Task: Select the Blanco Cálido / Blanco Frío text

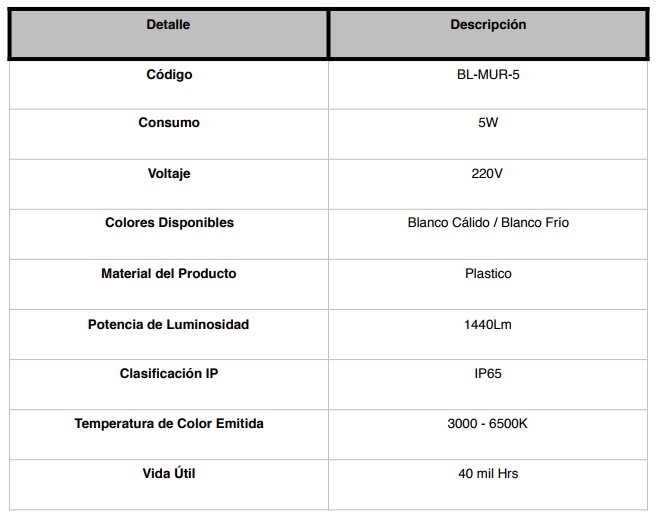Action: pyautogui.click(x=488, y=223)
